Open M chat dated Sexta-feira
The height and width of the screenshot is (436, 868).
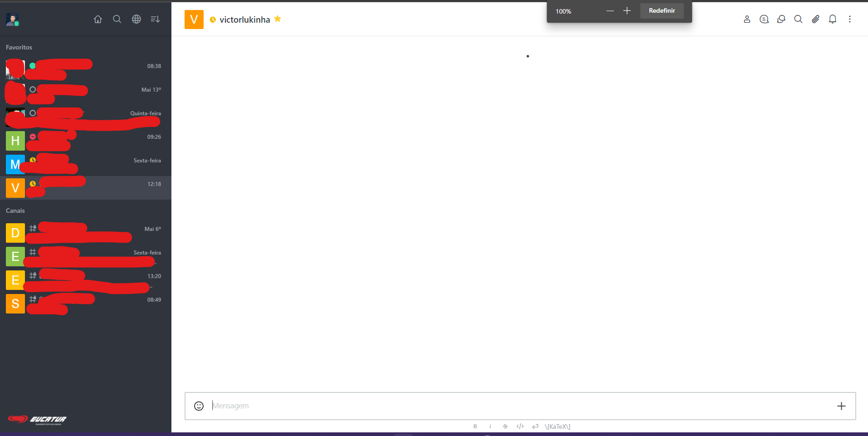pyautogui.click(x=86, y=164)
